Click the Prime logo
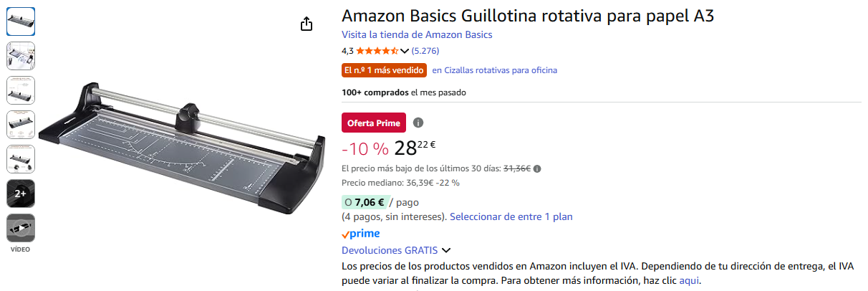 tap(361, 234)
